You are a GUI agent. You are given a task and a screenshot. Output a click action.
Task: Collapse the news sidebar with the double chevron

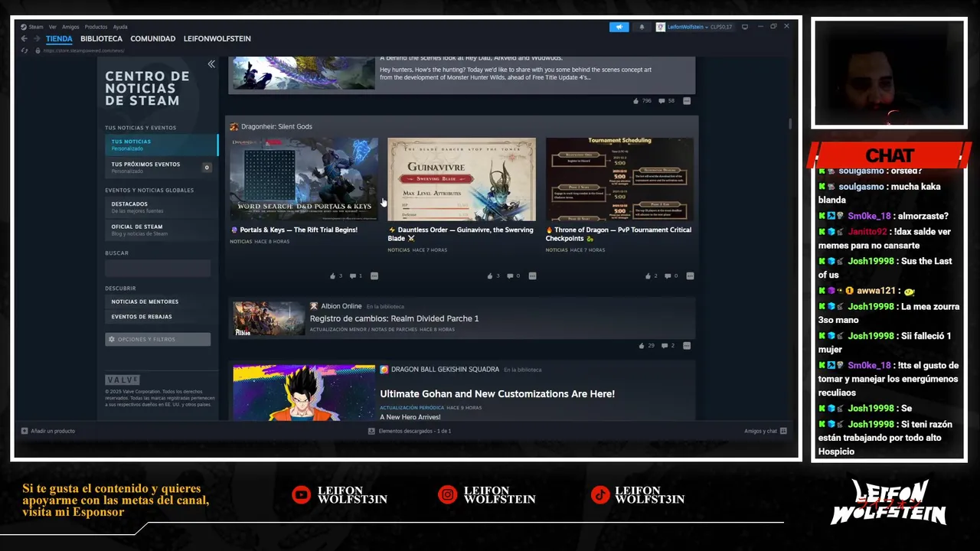tap(211, 64)
